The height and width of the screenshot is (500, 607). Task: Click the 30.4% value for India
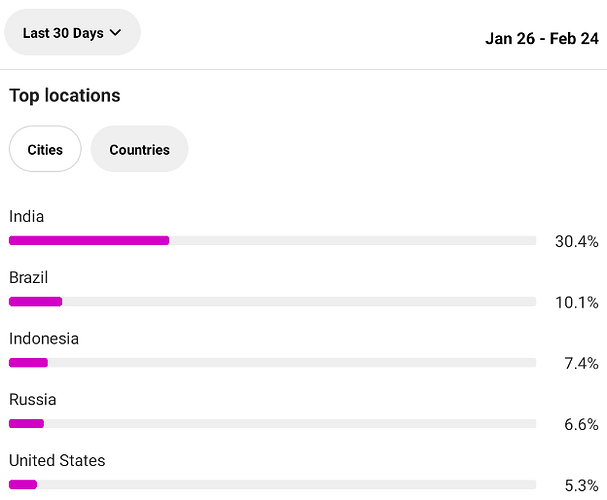577,241
